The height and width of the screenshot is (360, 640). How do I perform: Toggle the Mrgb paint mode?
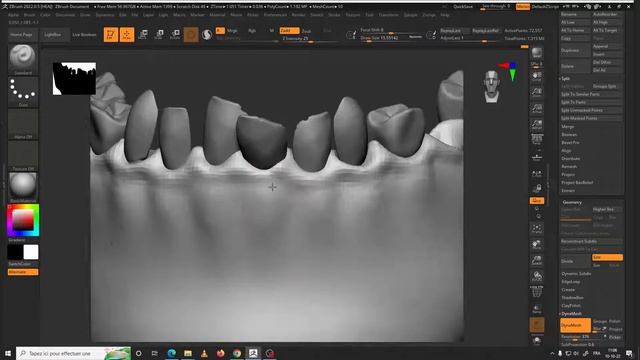pos(232,31)
